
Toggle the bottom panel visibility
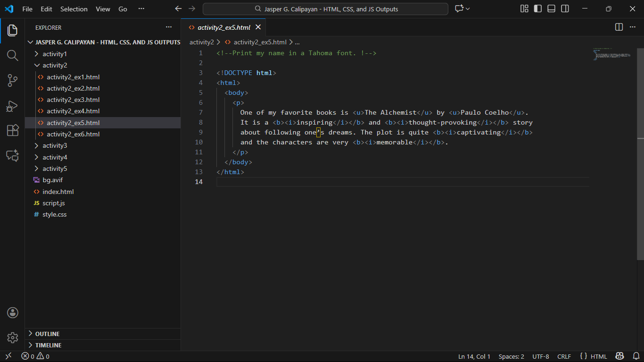tap(551, 9)
